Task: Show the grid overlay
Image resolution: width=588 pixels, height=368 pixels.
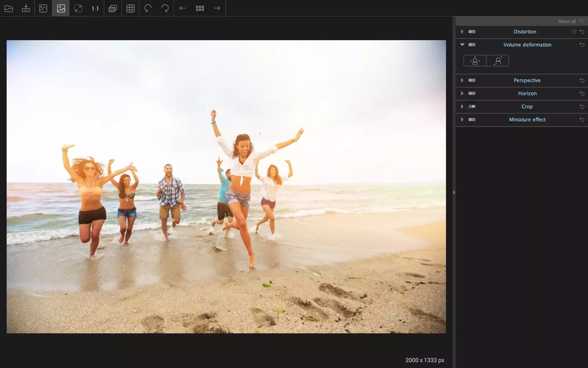Action: 130,8
